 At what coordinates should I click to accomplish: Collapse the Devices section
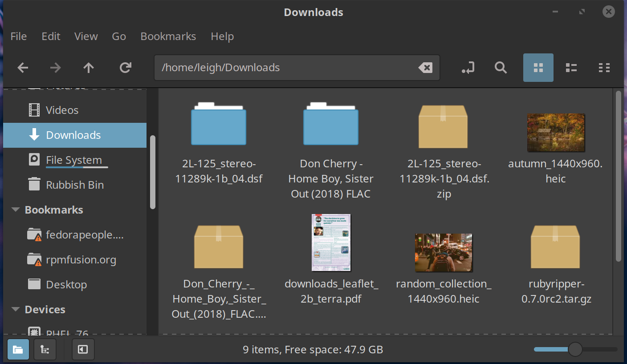click(x=16, y=310)
